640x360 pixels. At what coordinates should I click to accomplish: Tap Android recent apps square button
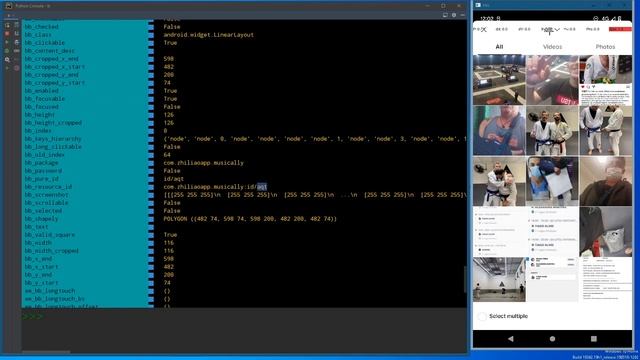(594, 339)
